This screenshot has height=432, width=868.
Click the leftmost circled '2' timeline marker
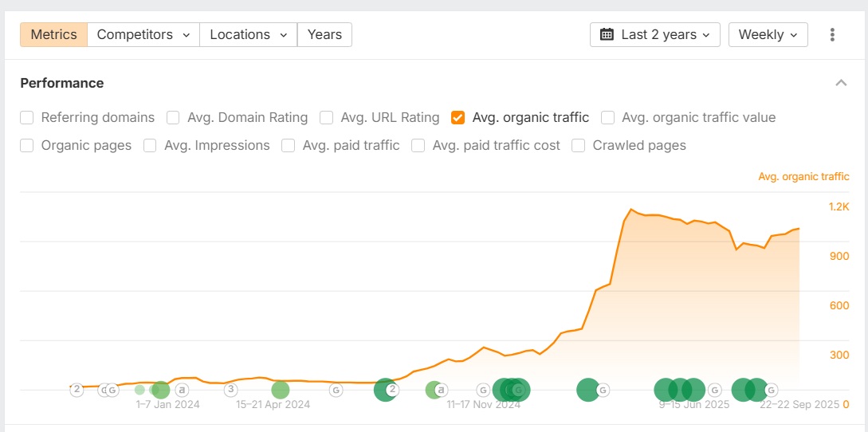click(77, 390)
